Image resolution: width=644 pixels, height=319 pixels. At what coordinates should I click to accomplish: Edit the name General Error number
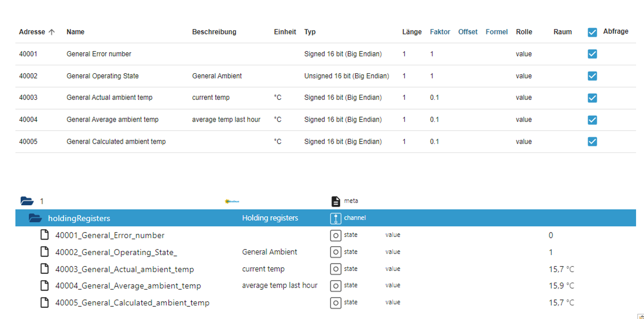[x=99, y=54]
